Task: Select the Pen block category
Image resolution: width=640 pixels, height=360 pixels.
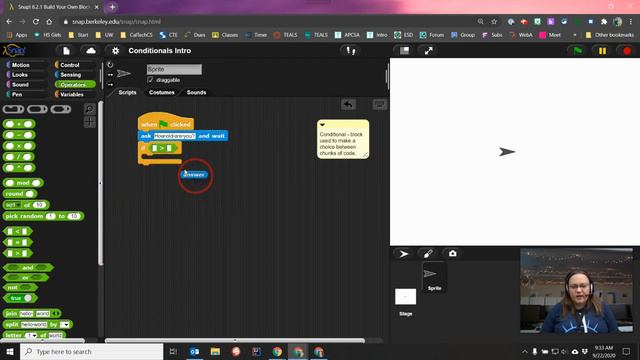Action: [25, 94]
